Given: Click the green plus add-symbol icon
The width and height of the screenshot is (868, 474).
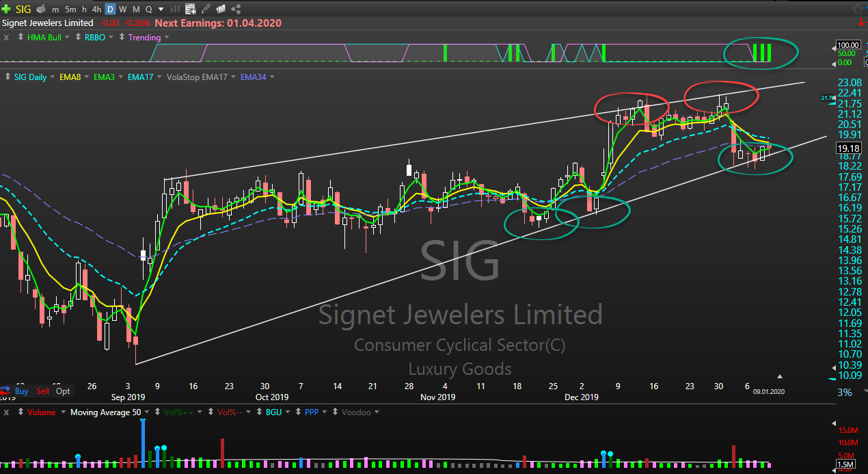Looking at the screenshot, I should tap(6, 9).
